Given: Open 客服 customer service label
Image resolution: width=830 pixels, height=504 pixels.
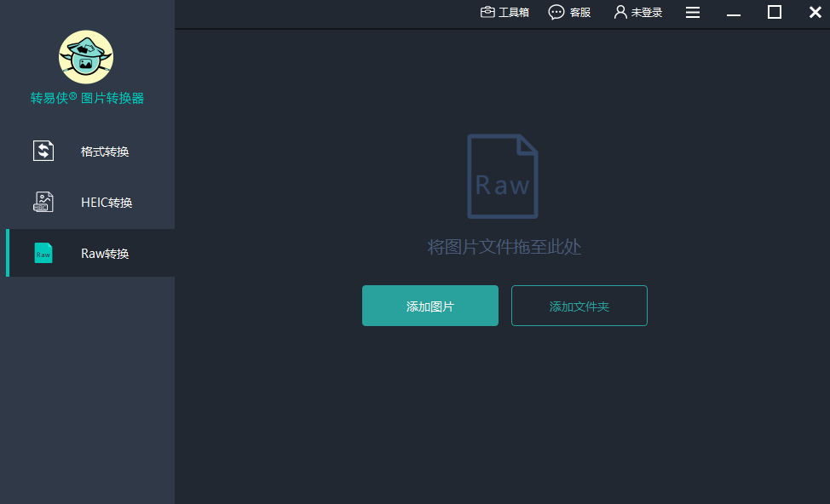Looking at the screenshot, I should [580, 12].
